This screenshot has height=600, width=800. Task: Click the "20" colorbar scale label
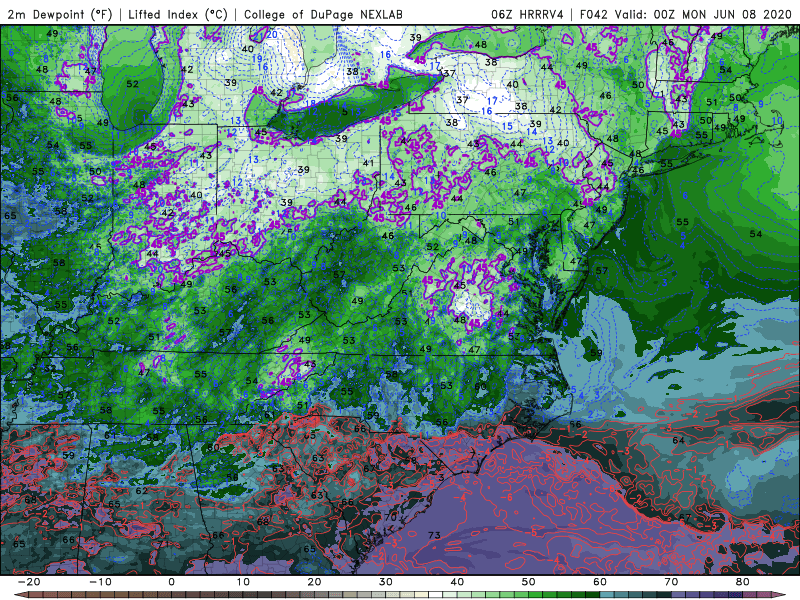point(314,582)
